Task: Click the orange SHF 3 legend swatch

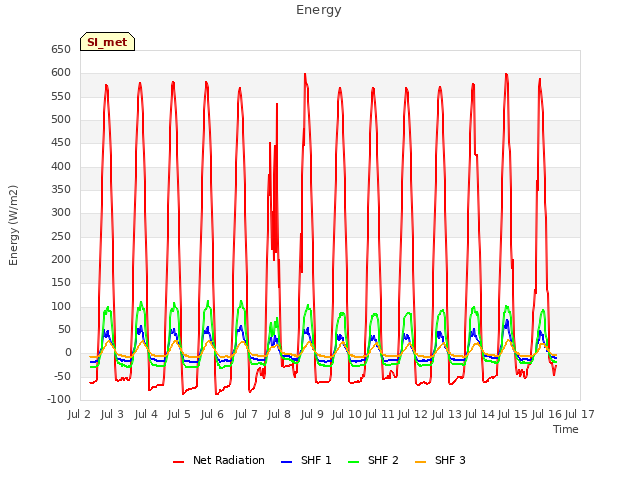Action: click(x=420, y=462)
